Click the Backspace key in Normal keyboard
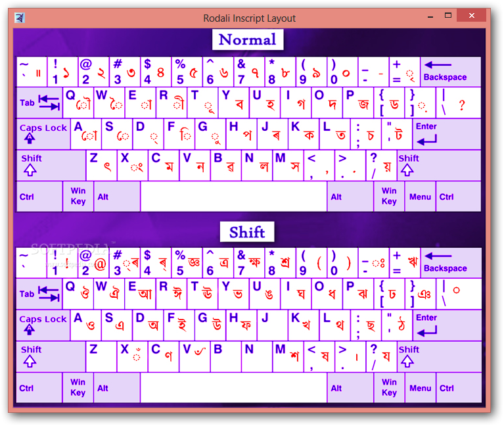 click(451, 72)
